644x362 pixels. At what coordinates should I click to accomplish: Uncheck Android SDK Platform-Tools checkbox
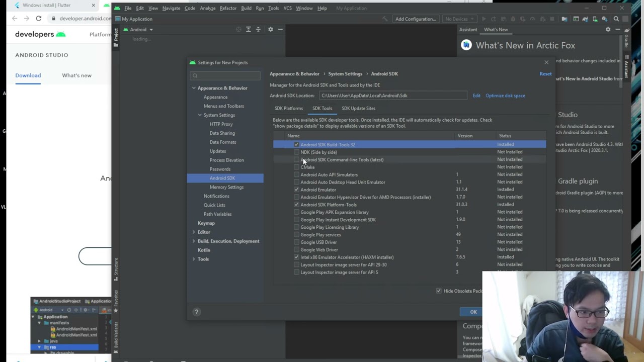point(296,205)
